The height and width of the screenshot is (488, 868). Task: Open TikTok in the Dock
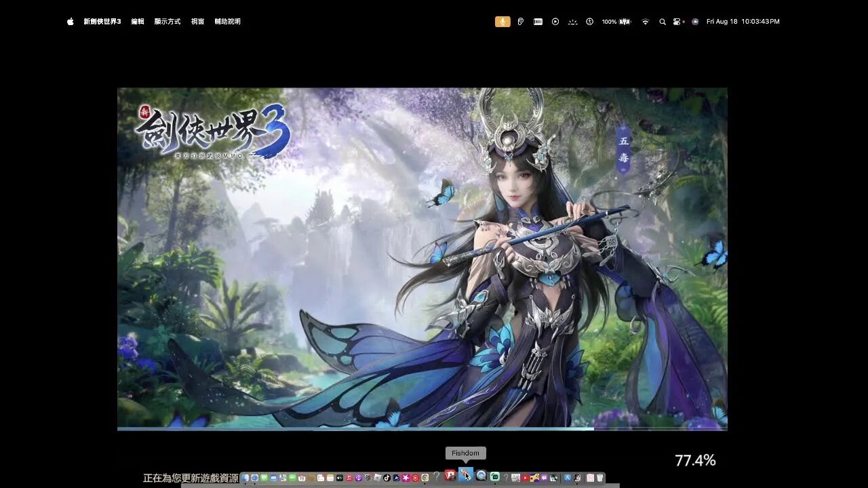[x=387, y=478]
